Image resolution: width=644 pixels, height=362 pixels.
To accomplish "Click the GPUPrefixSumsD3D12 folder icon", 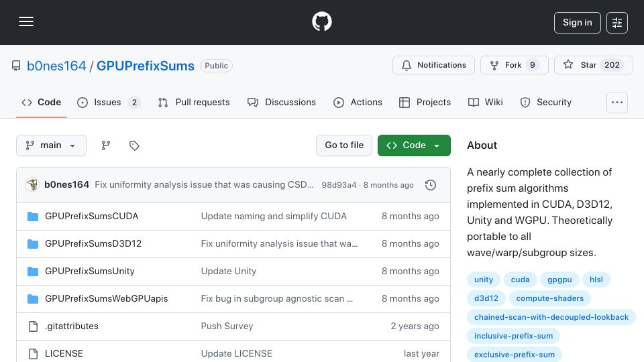I will pyautogui.click(x=33, y=244).
